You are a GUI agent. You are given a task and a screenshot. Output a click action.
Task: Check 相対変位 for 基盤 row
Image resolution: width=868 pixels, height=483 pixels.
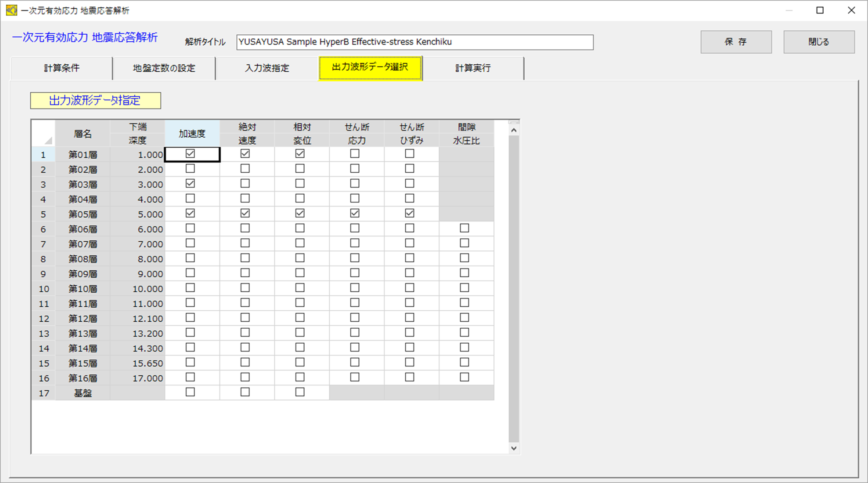(x=300, y=392)
